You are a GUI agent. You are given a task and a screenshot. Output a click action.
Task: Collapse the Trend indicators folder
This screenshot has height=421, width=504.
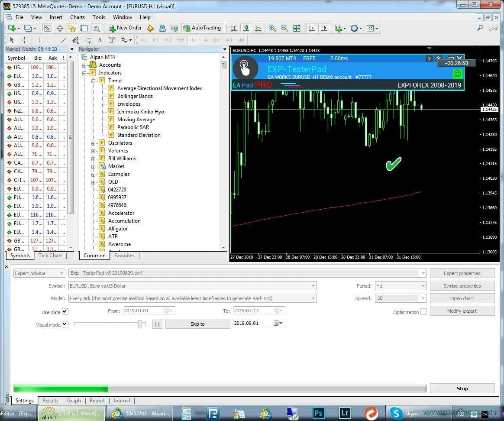pos(94,81)
